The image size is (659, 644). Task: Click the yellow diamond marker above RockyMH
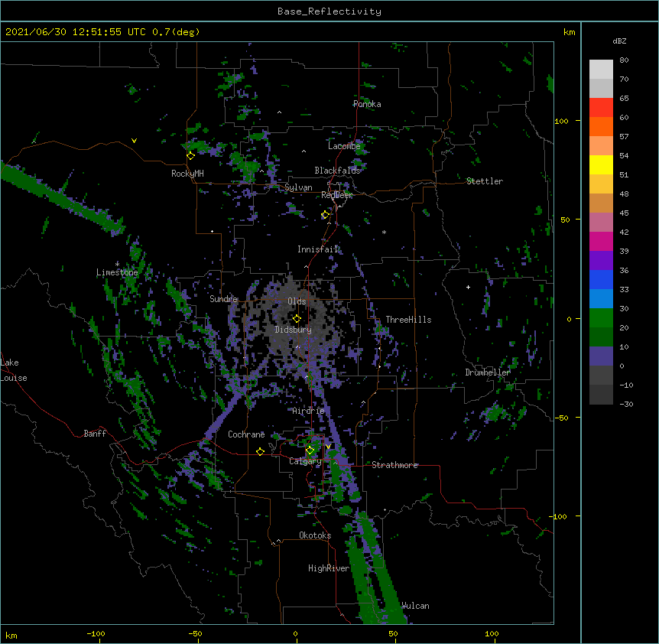tap(191, 155)
